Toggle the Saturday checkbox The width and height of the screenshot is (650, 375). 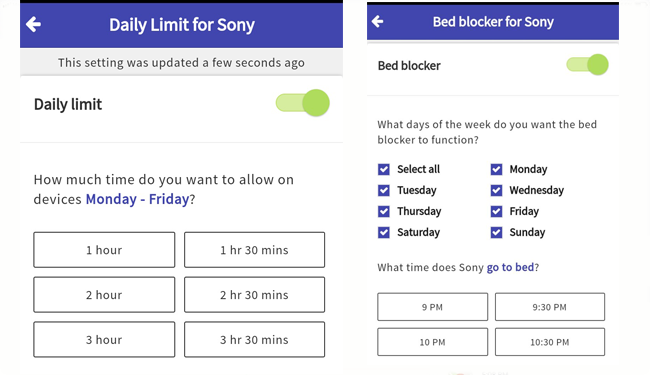[384, 232]
